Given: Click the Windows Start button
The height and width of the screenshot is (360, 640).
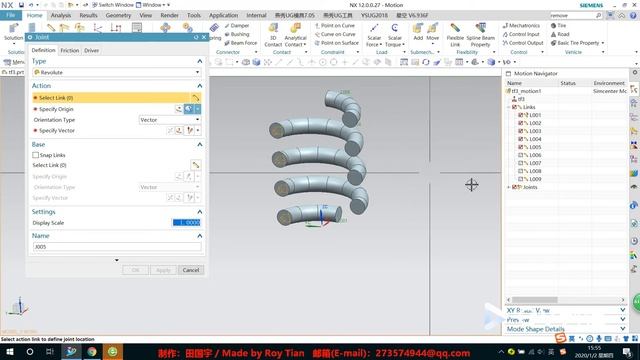Looking at the screenshot, I should click(10, 351).
